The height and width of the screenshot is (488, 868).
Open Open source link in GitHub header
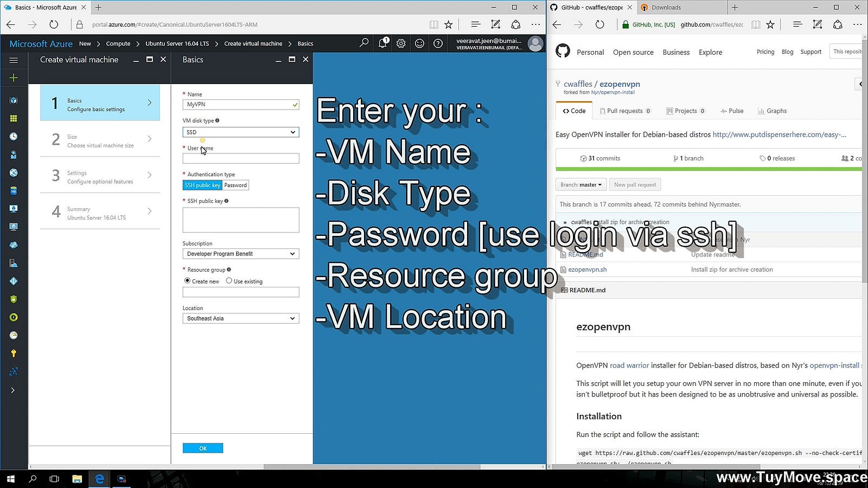[x=633, y=52]
